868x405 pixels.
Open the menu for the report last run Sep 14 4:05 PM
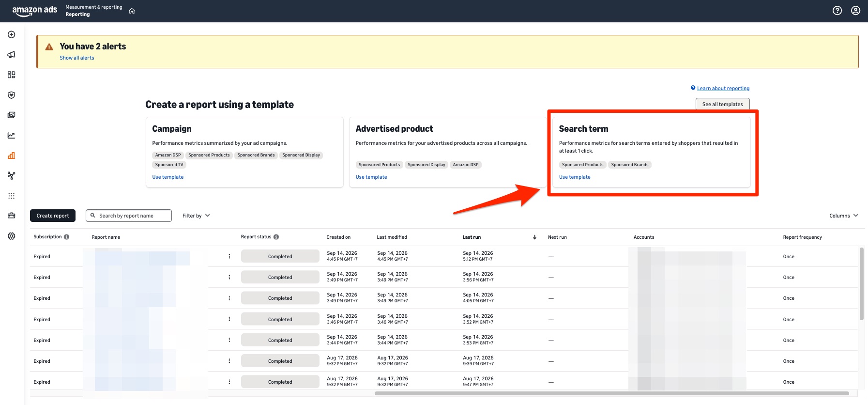click(x=229, y=298)
